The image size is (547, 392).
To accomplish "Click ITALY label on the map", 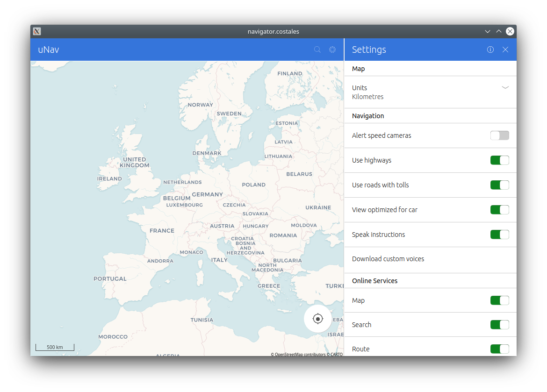I will (219, 260).
